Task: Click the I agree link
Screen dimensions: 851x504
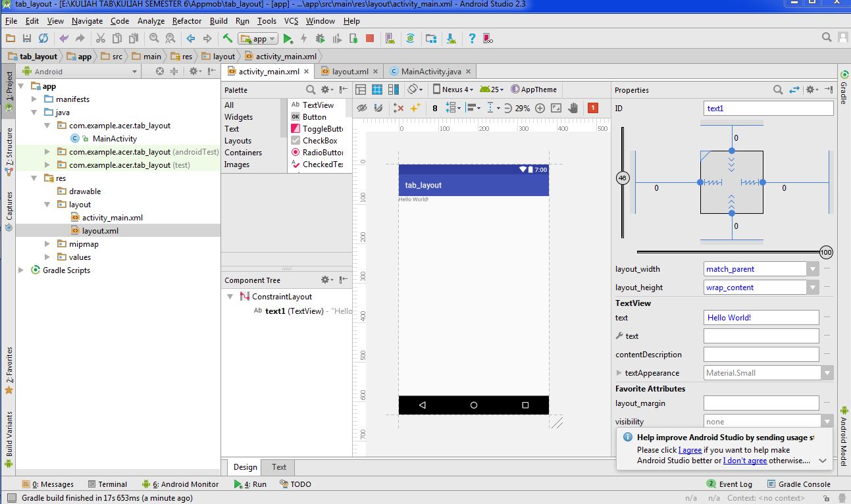Action: click(690, 450)
